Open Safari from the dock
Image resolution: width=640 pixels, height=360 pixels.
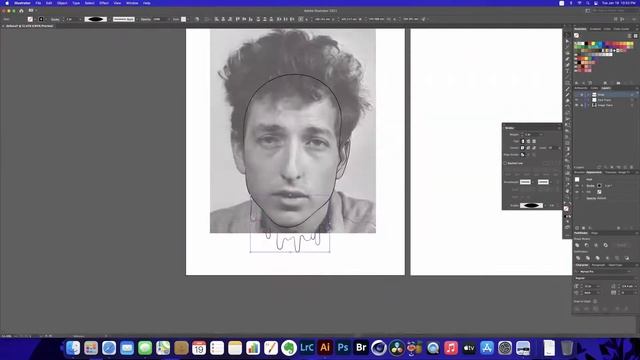[109, 348]
